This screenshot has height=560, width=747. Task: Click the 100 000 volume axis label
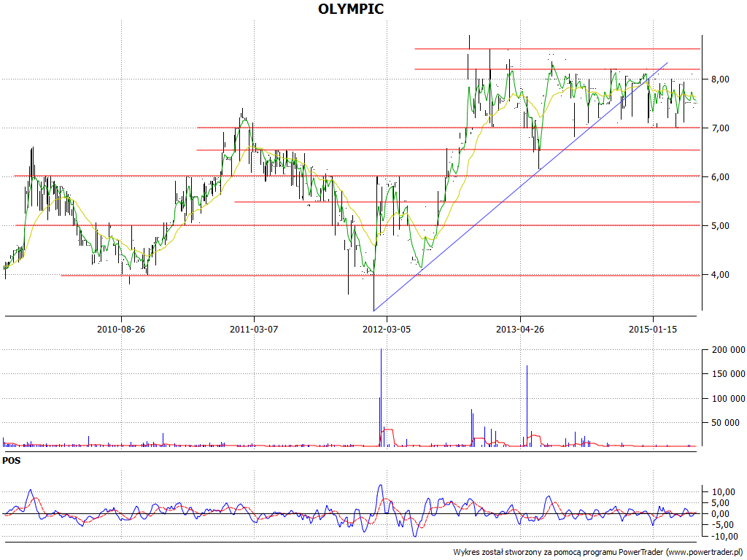point(728,399)
